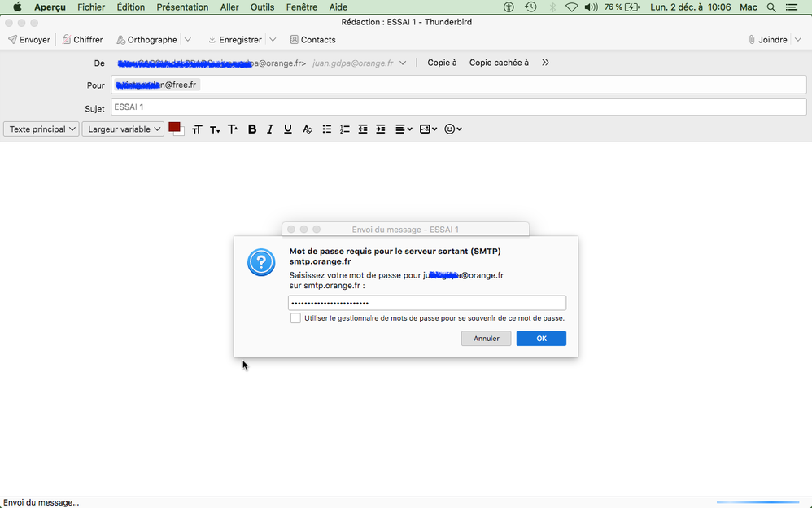The image size is (812, 508).
Task: Open the Édition menu
Action: [130, 7]
